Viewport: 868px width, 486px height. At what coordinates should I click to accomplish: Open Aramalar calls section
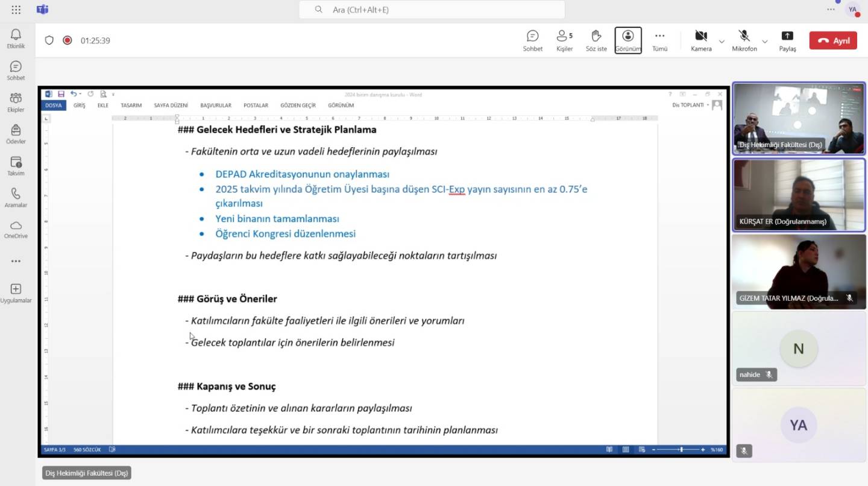click(x=16, y=198)
